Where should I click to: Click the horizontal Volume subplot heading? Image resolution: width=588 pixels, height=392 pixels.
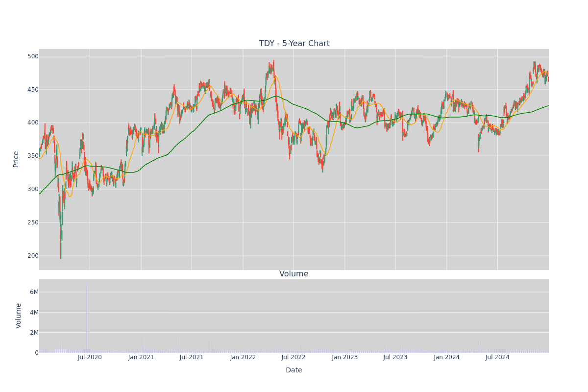294,274
